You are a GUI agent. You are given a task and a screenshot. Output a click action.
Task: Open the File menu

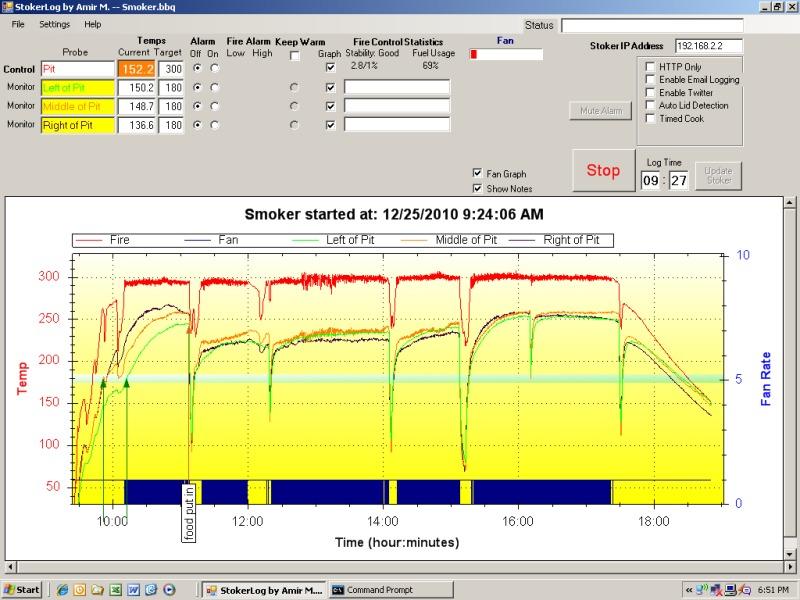pyautogui.click(x=18, y=23)
